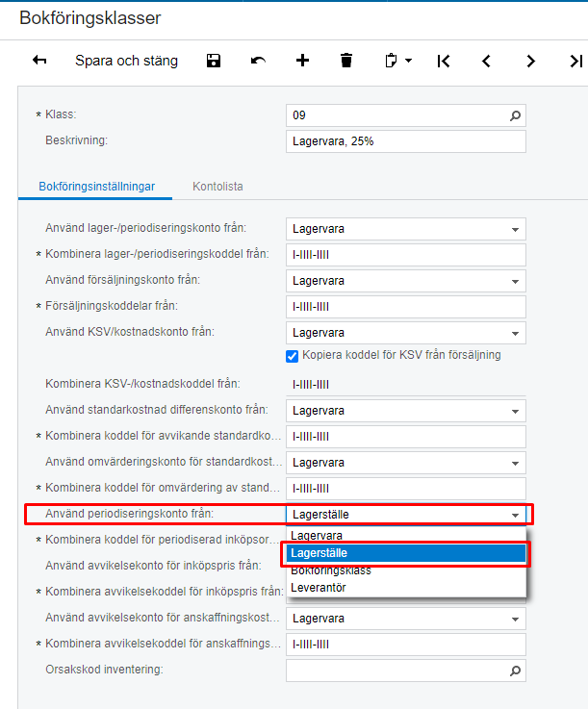Switch to Bokföringsinställningar tab

(96, 187)
